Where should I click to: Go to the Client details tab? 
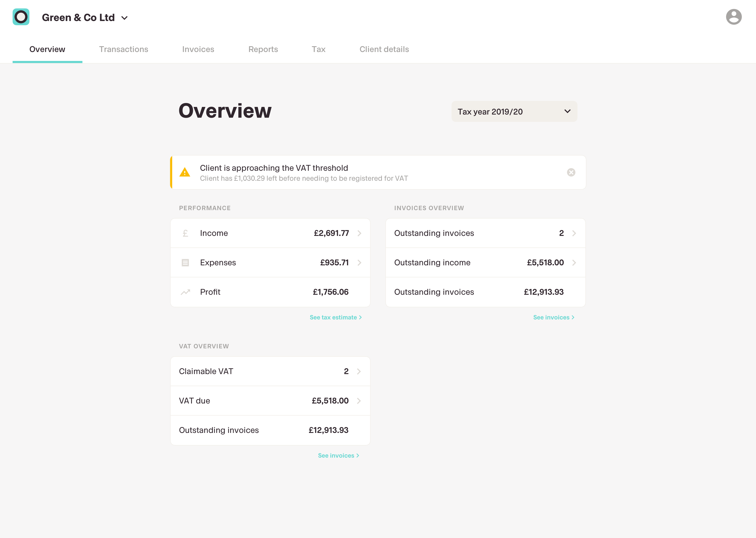[384, 49]
